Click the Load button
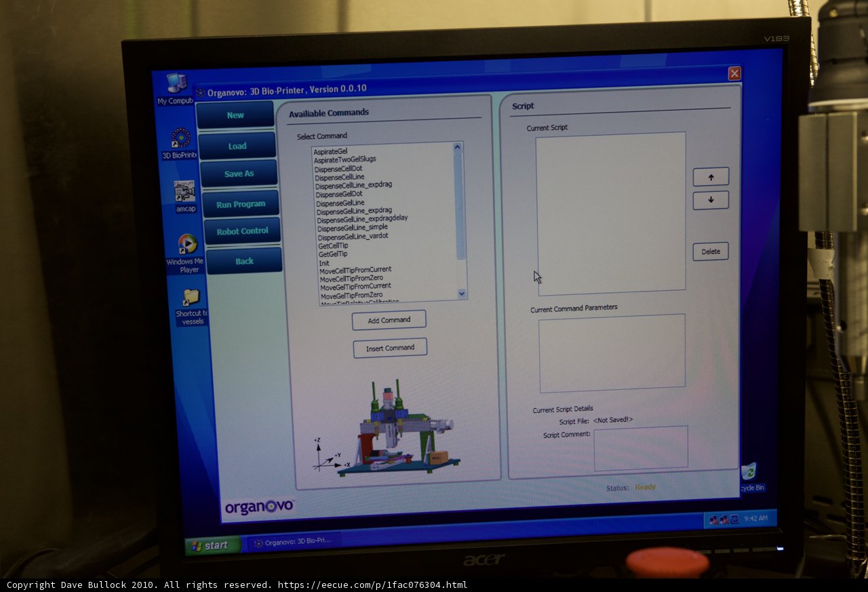This screenshot has height=592, width=868. (237, 146)
